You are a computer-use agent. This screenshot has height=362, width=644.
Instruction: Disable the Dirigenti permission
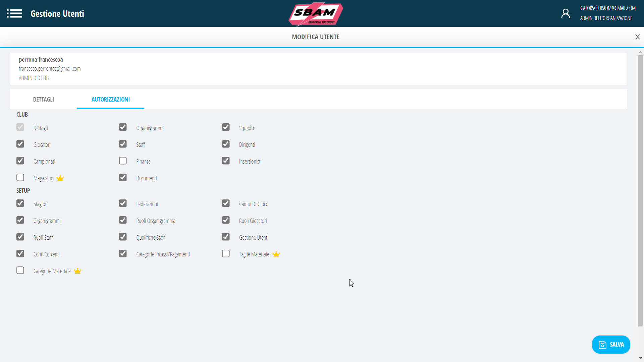click(226, 144)
